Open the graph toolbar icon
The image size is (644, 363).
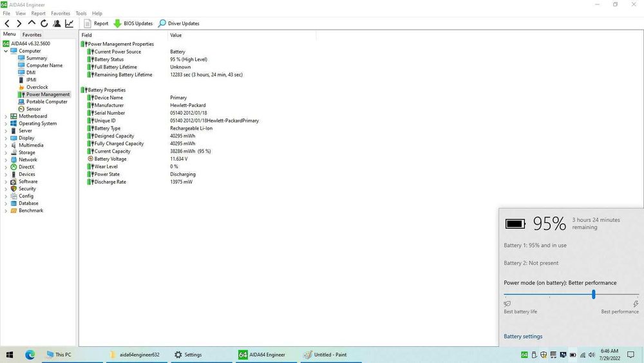click(x=69, y=23)
